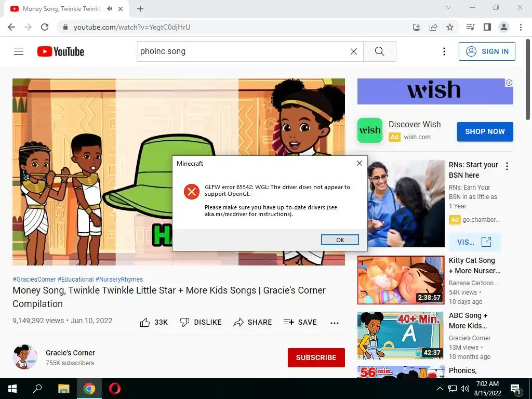Close the Money Song tab
This screenshot has height=399, width=532.
pos(121,9)
